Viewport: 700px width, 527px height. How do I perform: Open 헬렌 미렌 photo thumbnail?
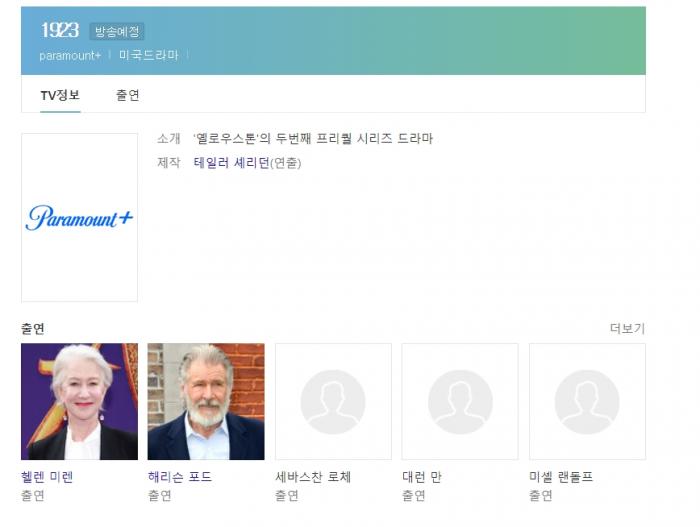79,402
